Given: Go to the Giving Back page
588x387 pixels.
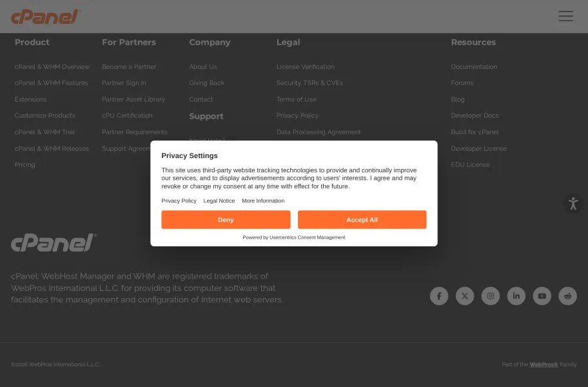Looking at the screenshot, I should pos(206,83).
